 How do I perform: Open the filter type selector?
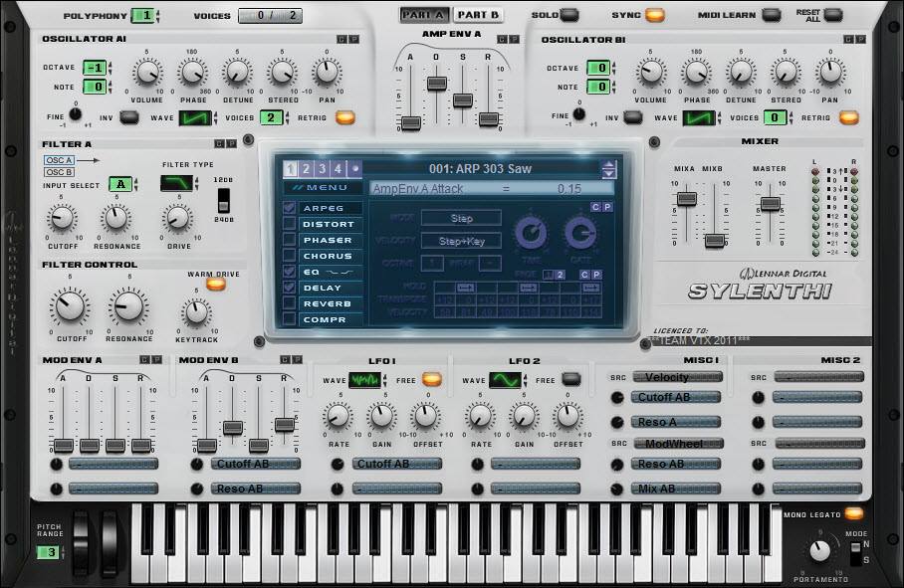[x=176, y=184]
